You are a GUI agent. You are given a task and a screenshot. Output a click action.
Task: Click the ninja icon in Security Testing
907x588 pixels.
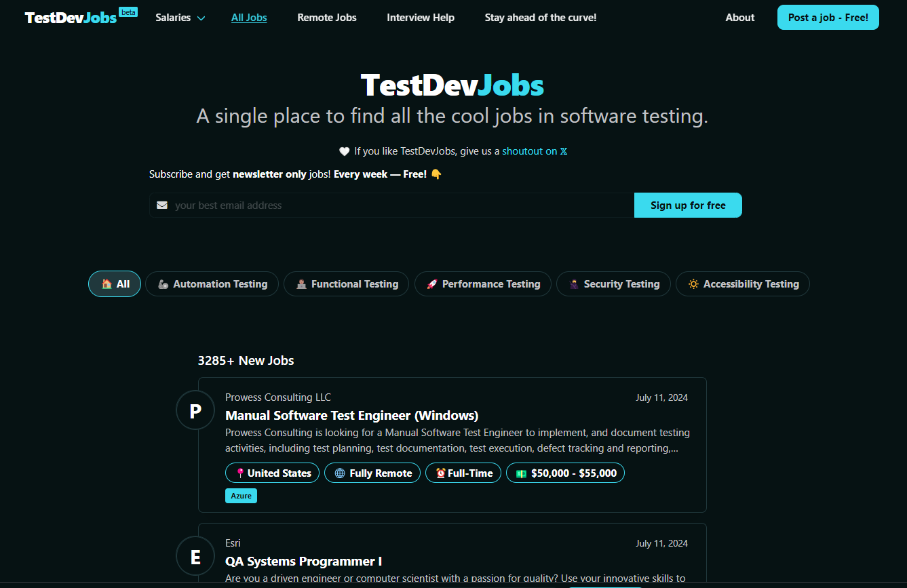(574, 284)
